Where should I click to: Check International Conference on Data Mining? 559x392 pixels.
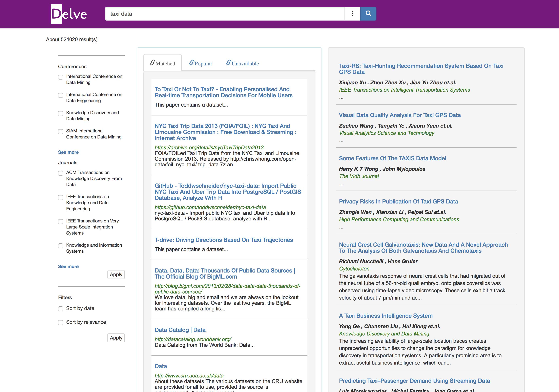(x=61, y=77)
